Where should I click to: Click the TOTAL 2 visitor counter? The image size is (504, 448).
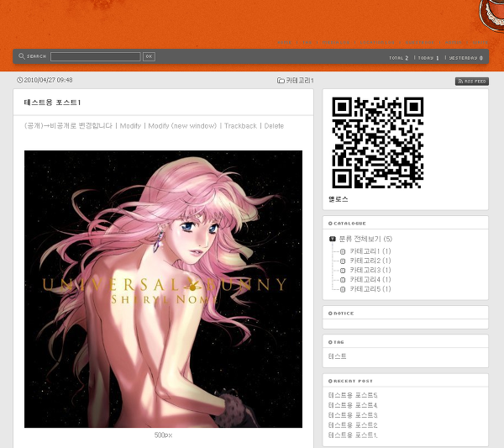coord(398,58)
